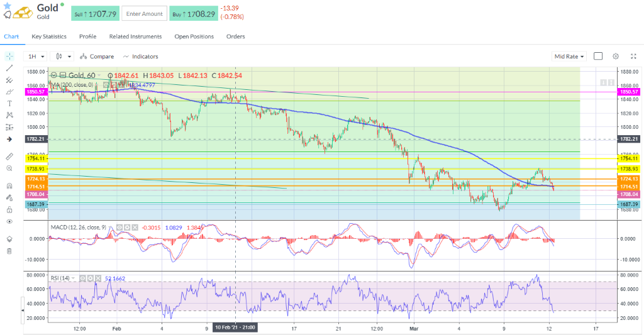Image resolution: width=644 pixels, height=335 pixels.
Task: Open the Key Statistics tab
Action: pos(49,36)
